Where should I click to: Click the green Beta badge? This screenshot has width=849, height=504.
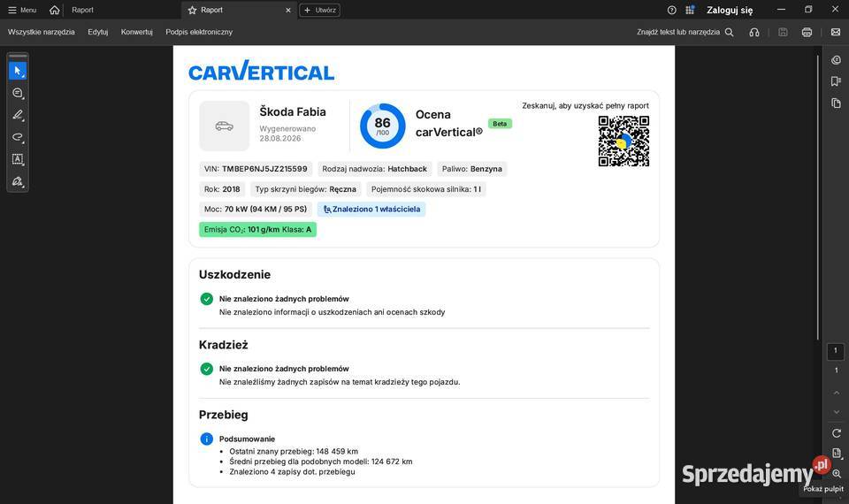point(500,124)
